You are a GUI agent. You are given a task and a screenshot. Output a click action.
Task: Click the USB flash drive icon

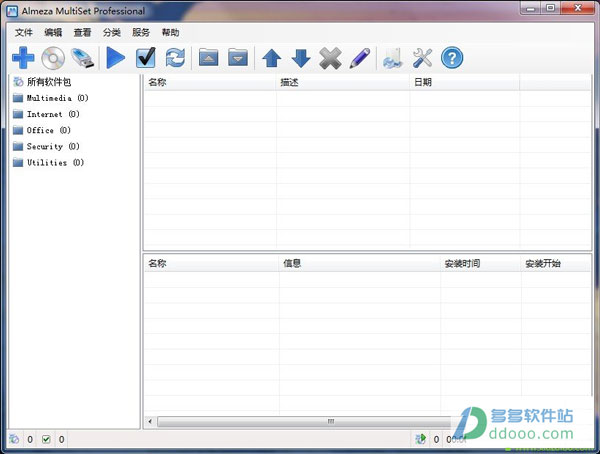click(83, 58)
